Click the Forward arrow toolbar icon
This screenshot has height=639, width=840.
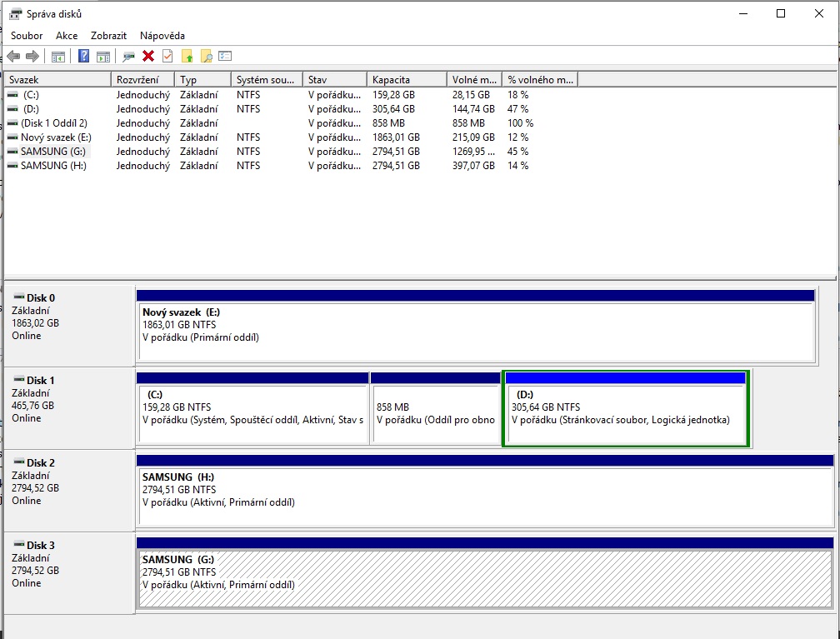(32, 57)
